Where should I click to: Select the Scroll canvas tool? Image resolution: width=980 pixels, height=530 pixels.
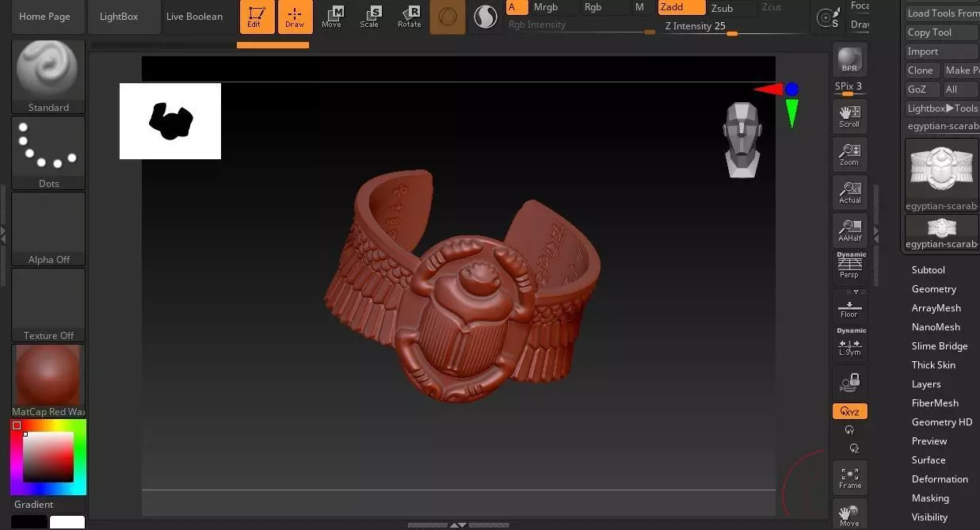pyautogui.click(x=849, y=116)
